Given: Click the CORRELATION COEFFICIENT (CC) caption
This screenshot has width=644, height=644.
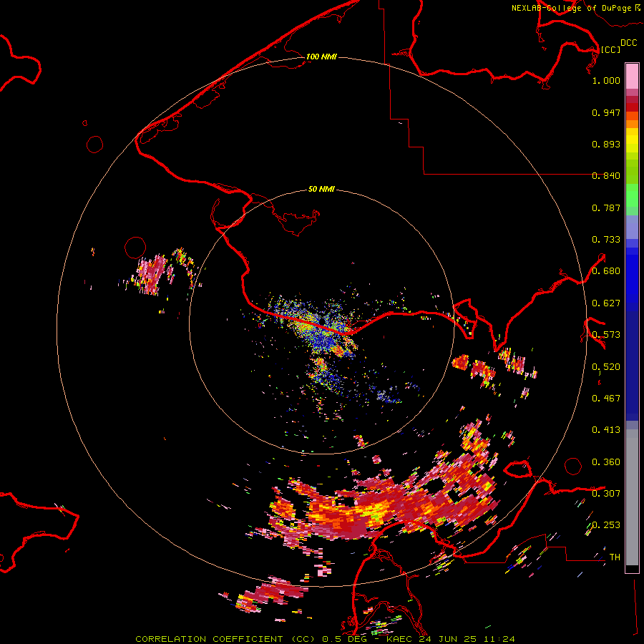Looking at the screenshot, I should pos(225,639).
